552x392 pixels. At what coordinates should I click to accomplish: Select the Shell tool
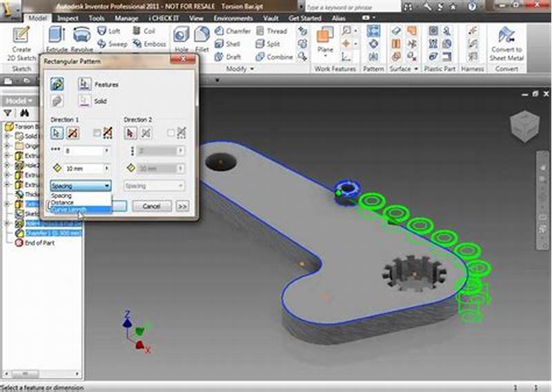point(228,44)
